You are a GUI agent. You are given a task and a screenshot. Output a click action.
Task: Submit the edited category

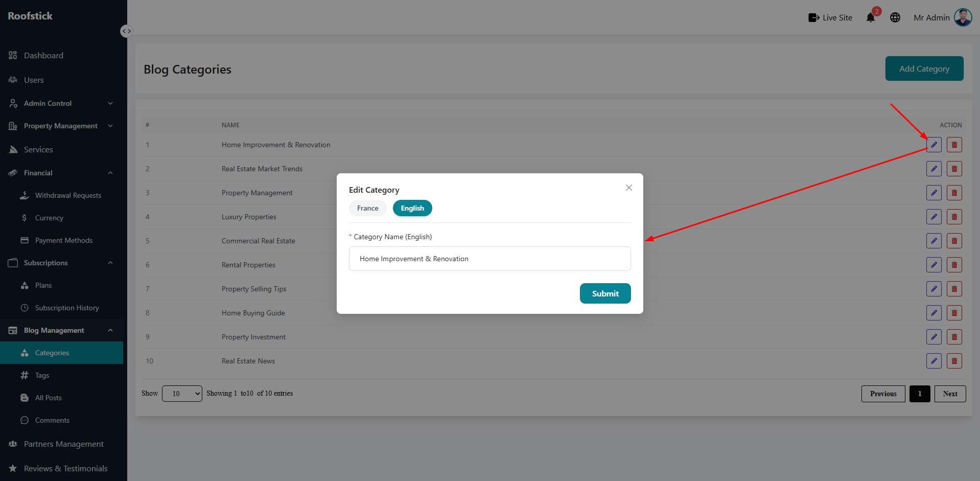pos(605,293)
